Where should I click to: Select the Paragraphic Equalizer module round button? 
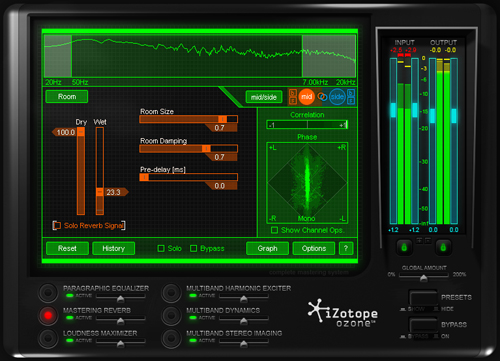click(x=48, y=293)
